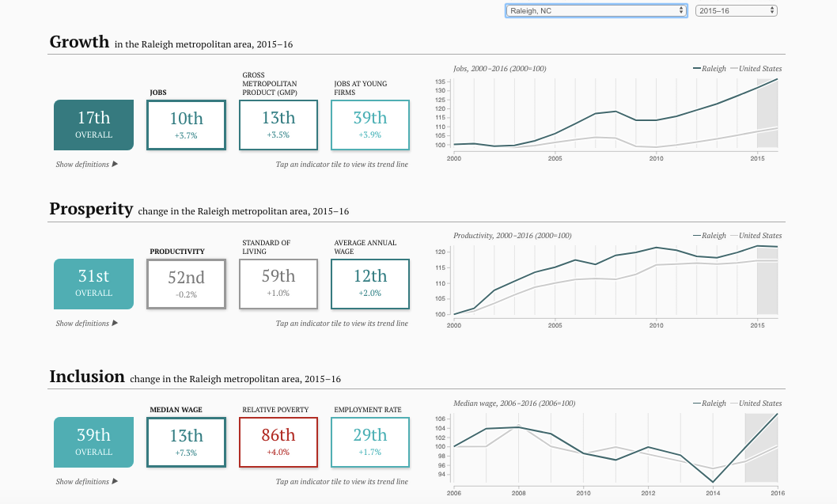Select the Standard of Living 59th tile
The width and height of the screenshot is (837, 504).
click(278, 283)
